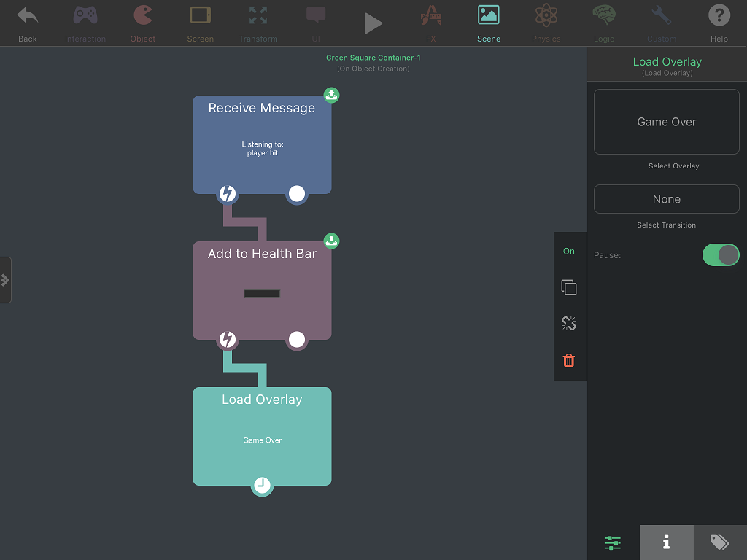
Task: Select the Load Overlay behavior node
Action: (262, 436)
